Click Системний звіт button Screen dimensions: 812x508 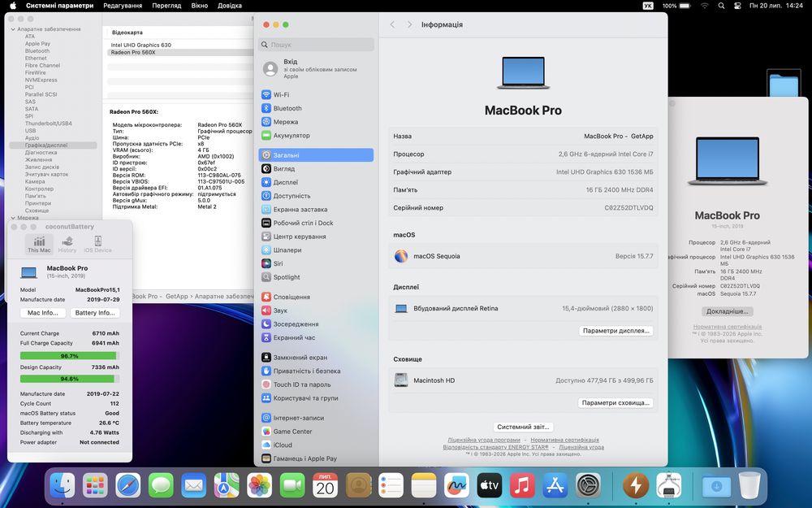[523, 428]
